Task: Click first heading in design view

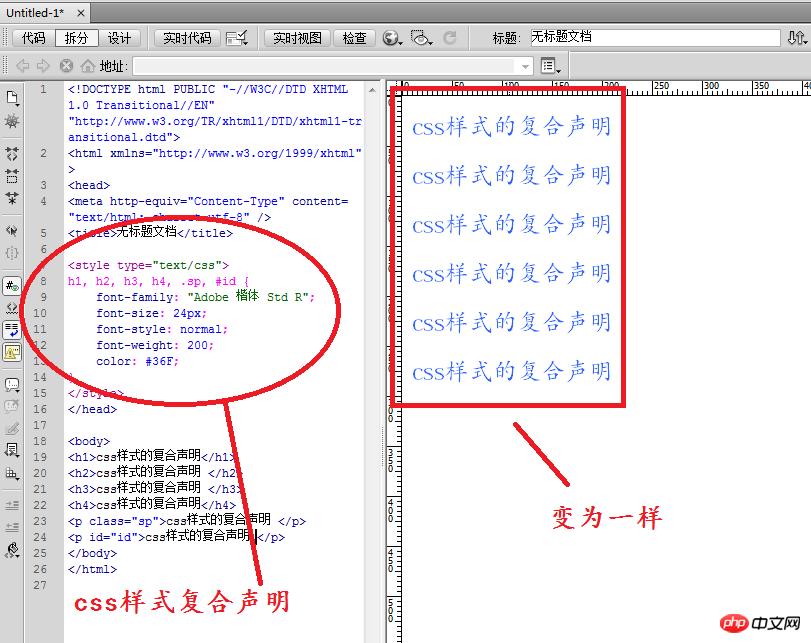Action: click(x=511, y=126)
